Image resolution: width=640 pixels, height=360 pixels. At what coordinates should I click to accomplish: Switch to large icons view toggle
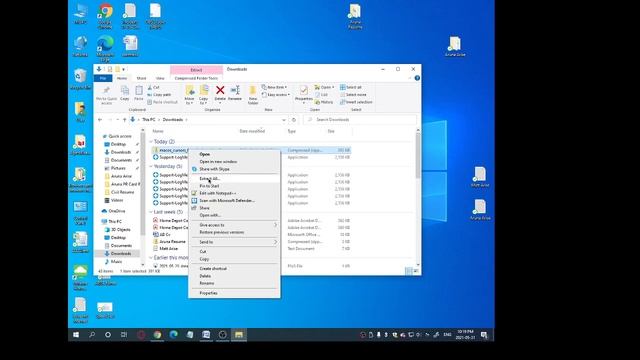tap(416, 271)
